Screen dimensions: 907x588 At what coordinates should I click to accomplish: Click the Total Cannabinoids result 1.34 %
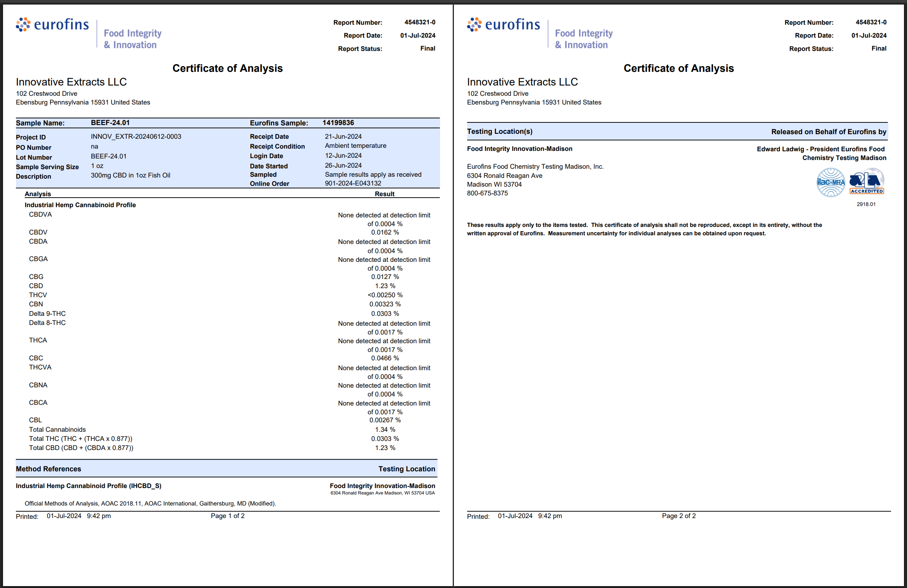coord(385,429)
